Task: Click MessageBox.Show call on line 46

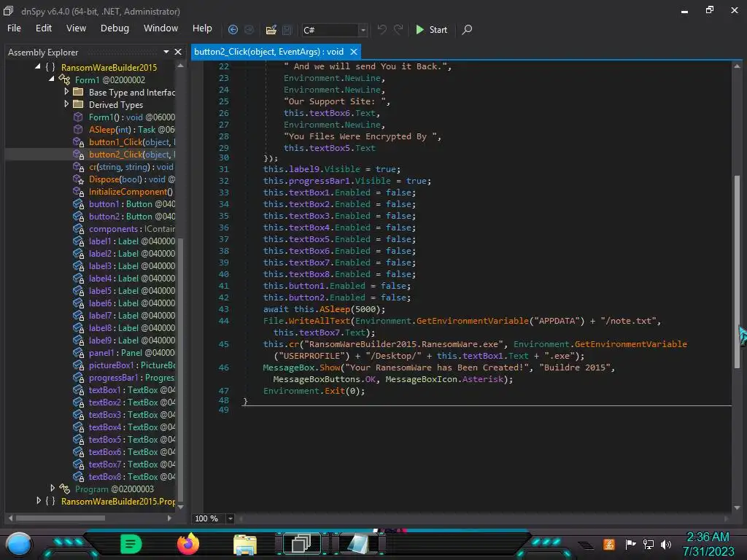Action: (x=301, y=367)
